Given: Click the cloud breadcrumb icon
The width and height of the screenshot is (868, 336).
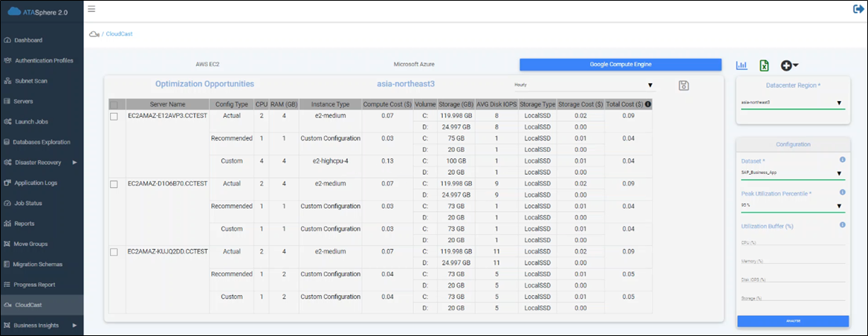Looking at the screenshot, I should coord(94,34).
